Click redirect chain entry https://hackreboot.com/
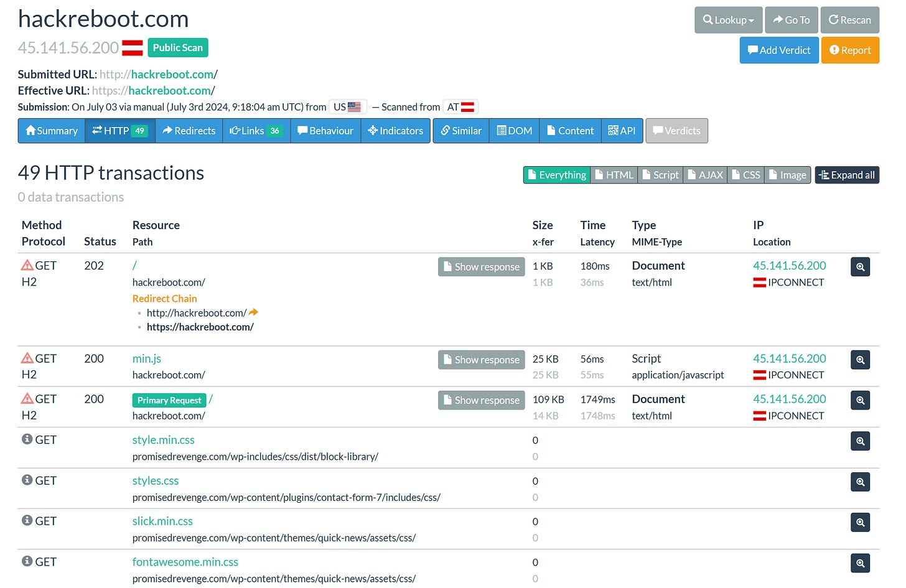 (x=200, y=327)
